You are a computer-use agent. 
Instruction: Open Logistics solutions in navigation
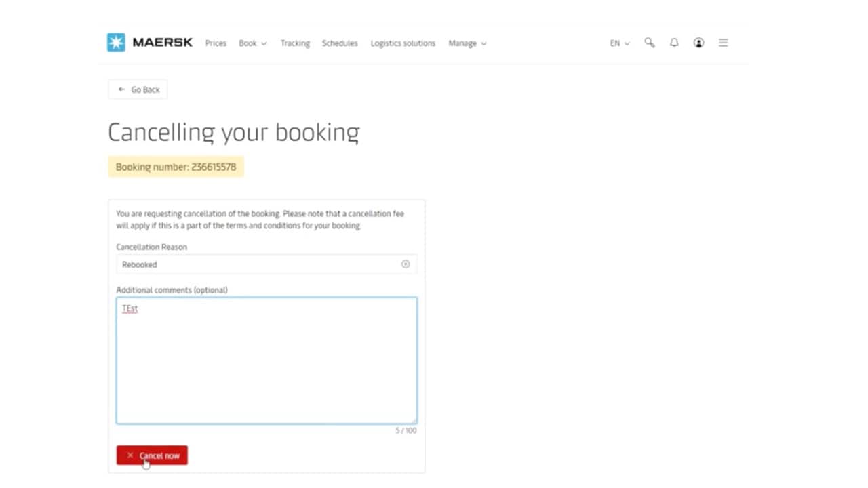pos(403,43)
